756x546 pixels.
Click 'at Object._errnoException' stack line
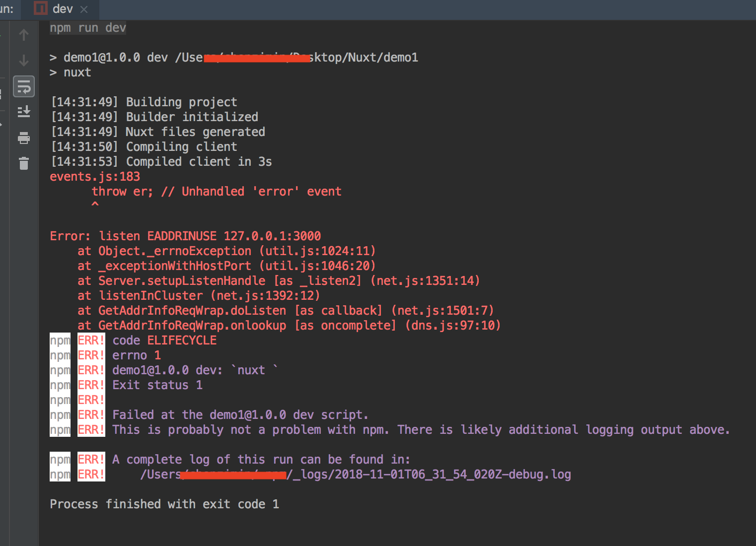coord(227,251)
